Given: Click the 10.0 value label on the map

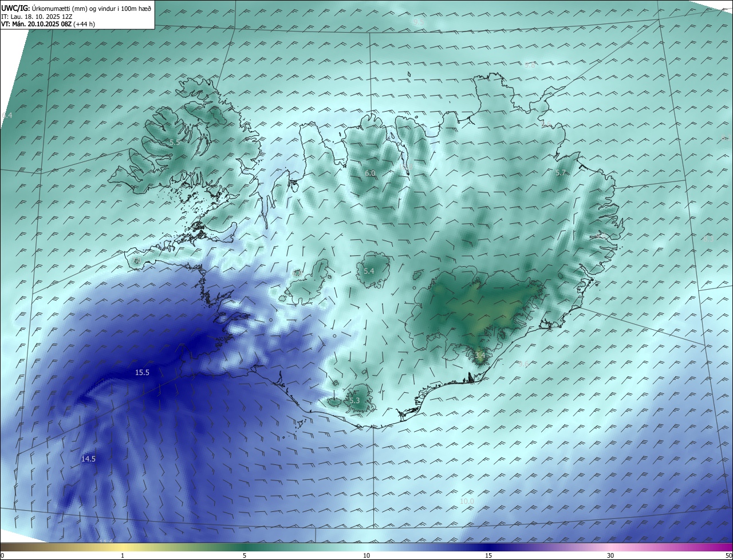Looking at the screenshot, I should [467, 502].
